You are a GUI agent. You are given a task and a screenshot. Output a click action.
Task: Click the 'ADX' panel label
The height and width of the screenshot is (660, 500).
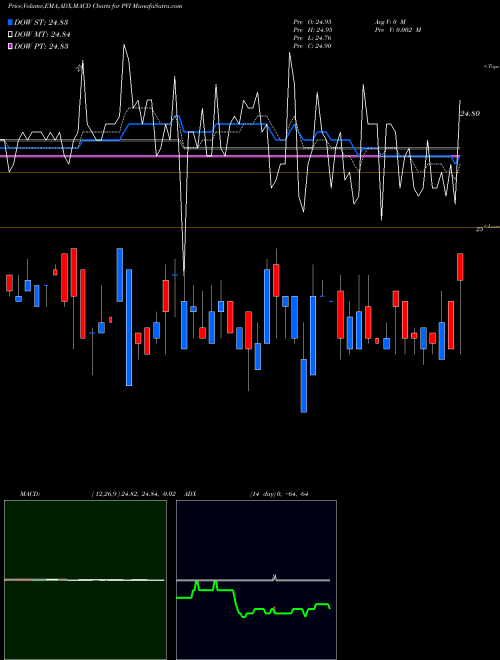191,494
